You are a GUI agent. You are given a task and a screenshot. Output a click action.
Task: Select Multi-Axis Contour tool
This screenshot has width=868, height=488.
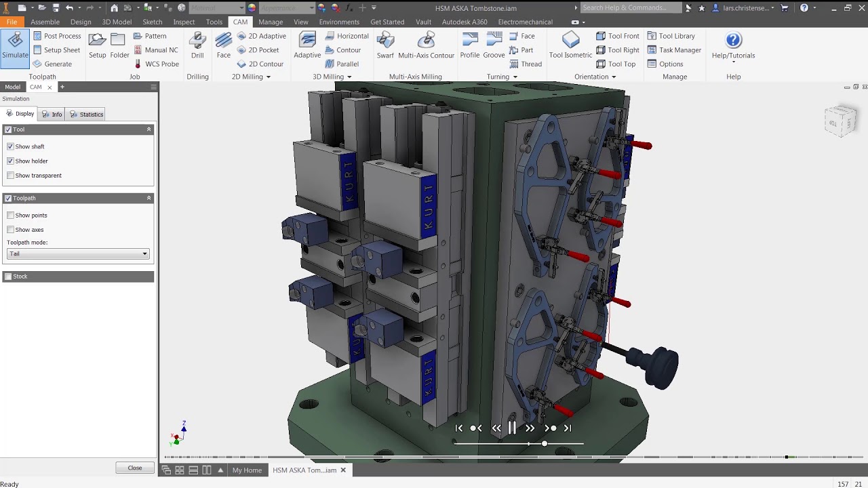pyautogui.click(x=426, y=47)
